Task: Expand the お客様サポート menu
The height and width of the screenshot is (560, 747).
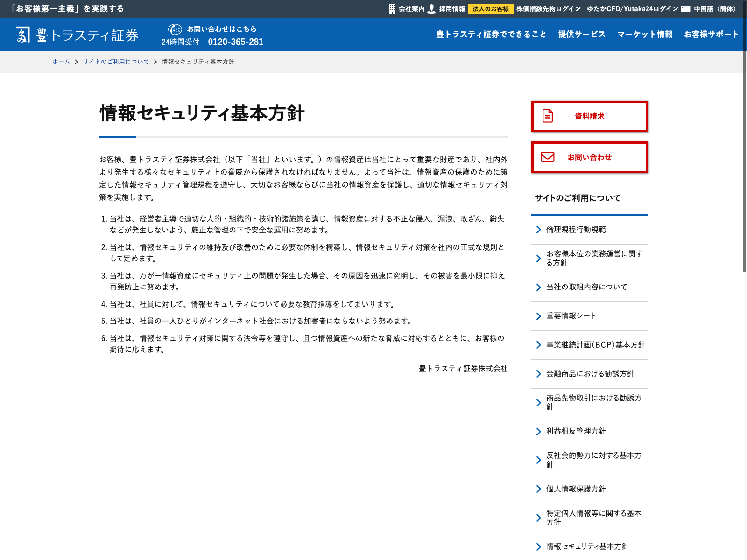Action: [x=711, y=35]
